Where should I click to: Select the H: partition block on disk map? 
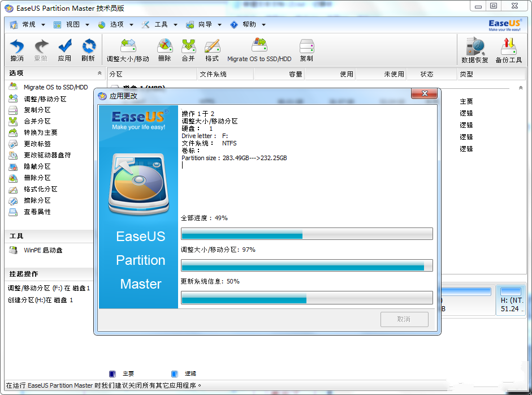coord(511,300)
